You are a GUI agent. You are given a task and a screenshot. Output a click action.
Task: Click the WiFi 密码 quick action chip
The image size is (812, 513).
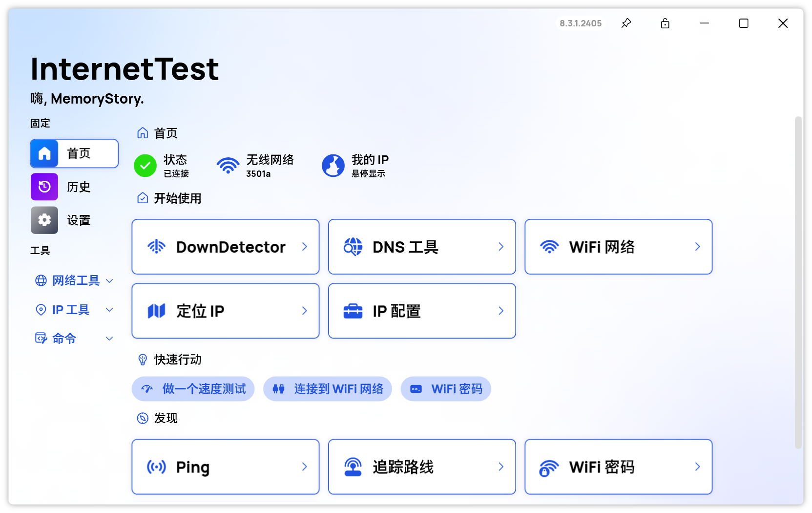click(446, 389)
